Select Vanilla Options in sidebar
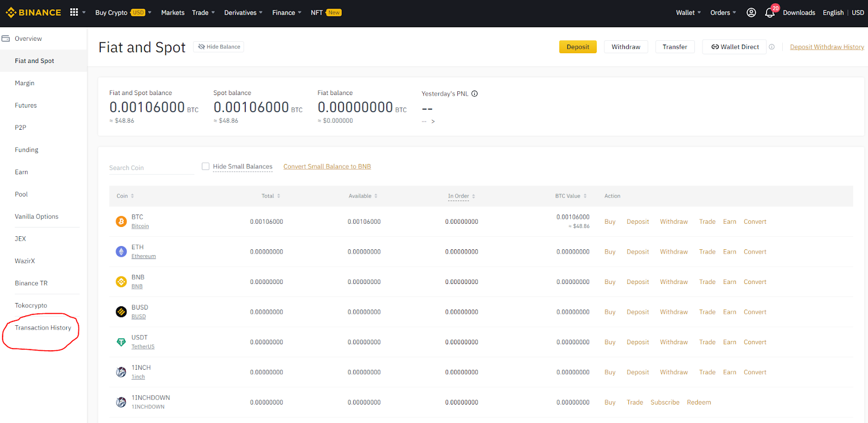Screen dimensions: 868x423 (x=36, y=217)
